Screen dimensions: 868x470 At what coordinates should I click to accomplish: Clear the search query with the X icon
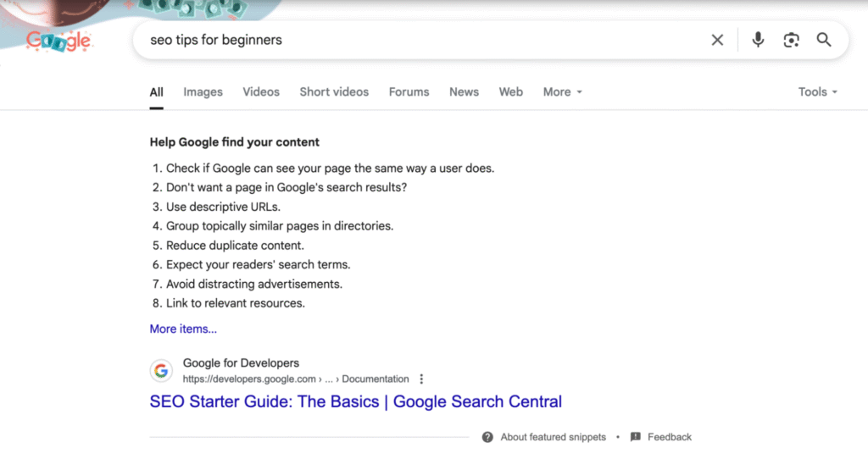pyautogui.click(x=717, y=40)
